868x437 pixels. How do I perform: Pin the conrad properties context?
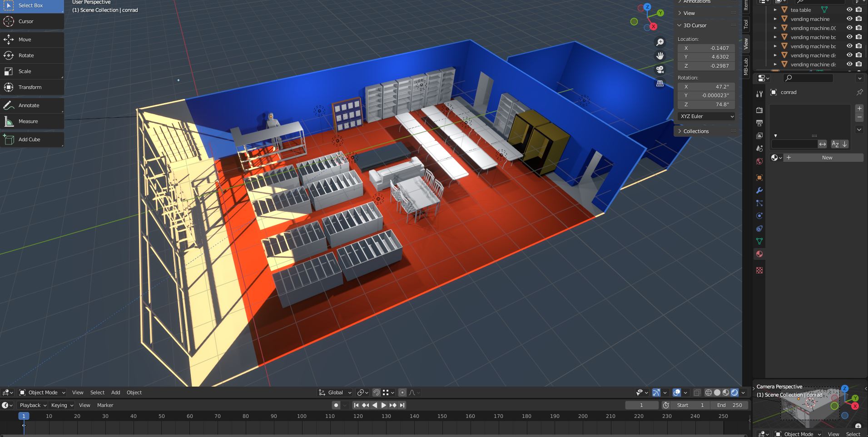point(859,92)
